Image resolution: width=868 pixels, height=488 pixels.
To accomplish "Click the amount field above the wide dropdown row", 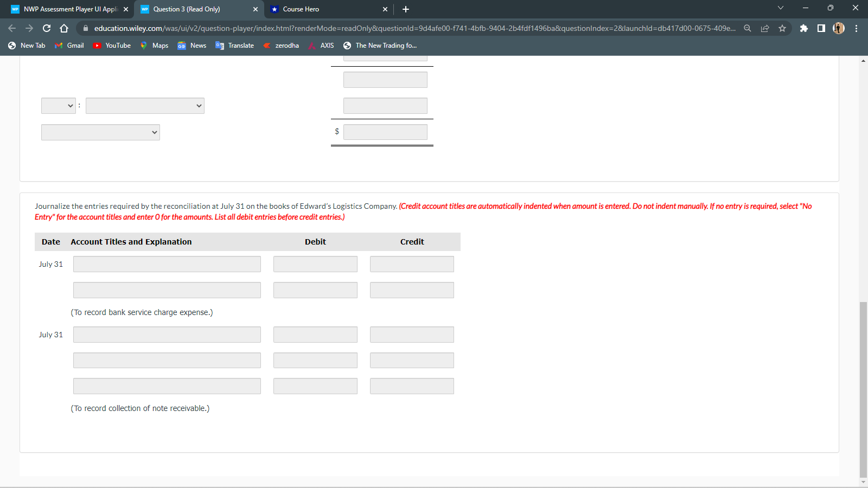I will [385, 80].
